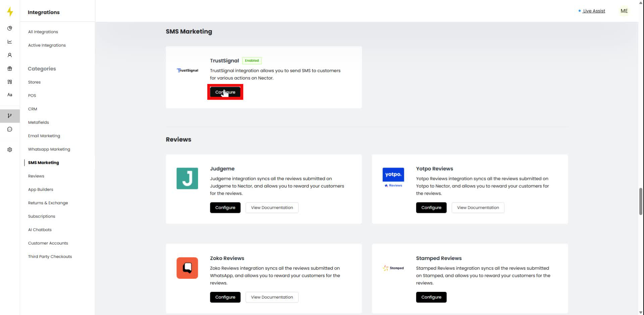Open the pie chart dashboard icon
The image size is (644, 315).
10,28
